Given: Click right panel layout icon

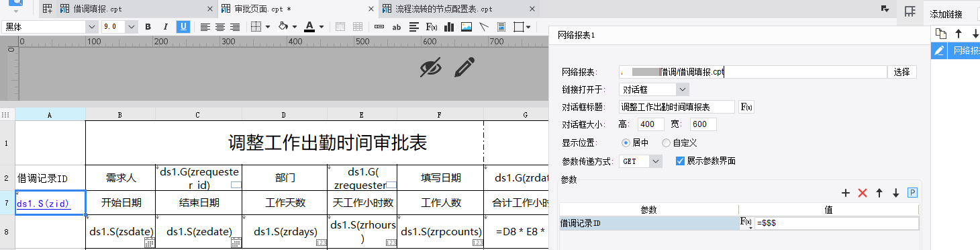Looking at the screenshot, I should click(x=910, y=11).
